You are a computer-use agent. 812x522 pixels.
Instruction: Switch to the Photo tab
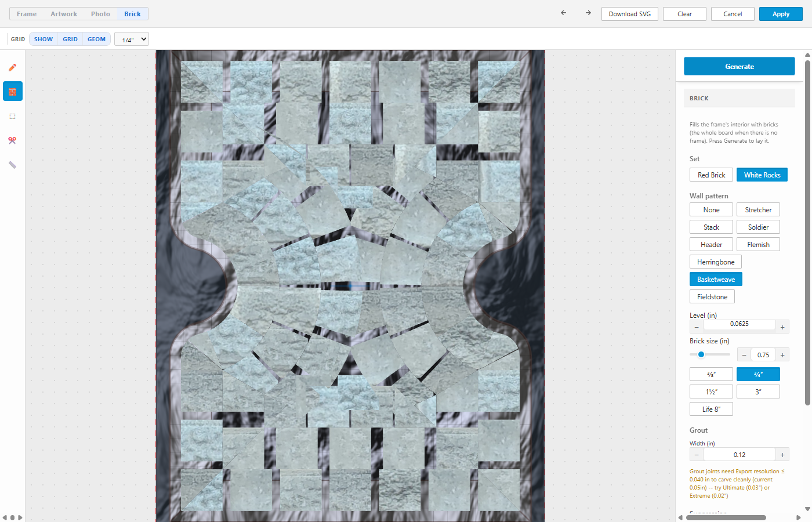coord(100,14)
